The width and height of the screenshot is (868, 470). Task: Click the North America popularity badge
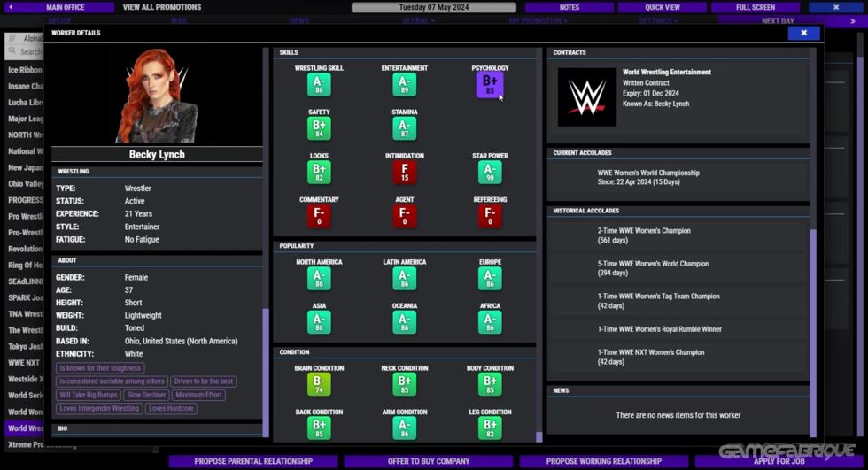coord(319,278)
